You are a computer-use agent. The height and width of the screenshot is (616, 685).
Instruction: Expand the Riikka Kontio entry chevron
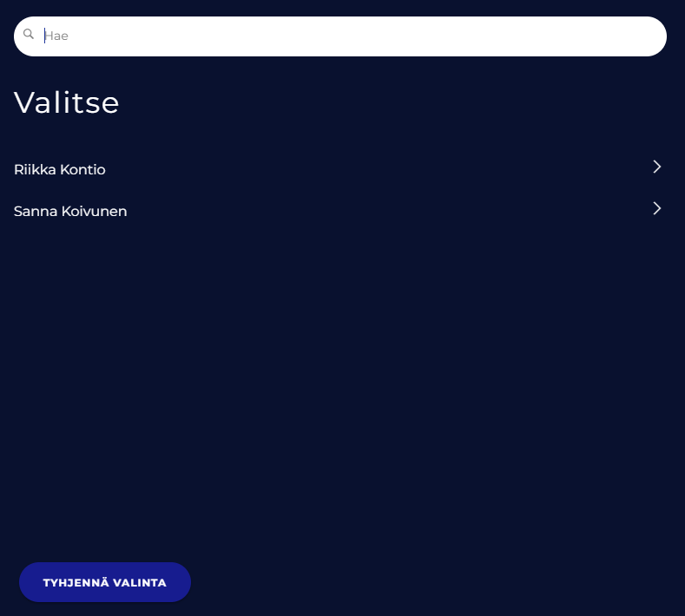[657, 167]
